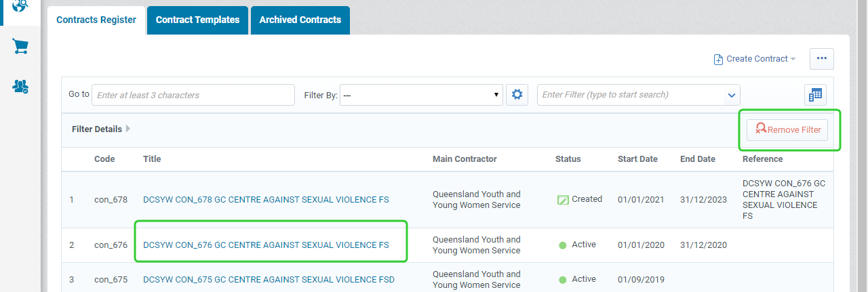Image resolution: width=868 pixels, height=292 pixels.
Task: Open the users sidebar icon
Action: (x=20, y=87)
